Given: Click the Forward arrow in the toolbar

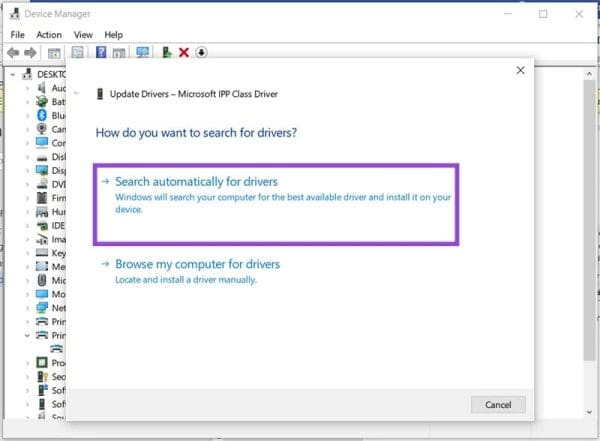Looking at the screenshot, I should [30, 52].
